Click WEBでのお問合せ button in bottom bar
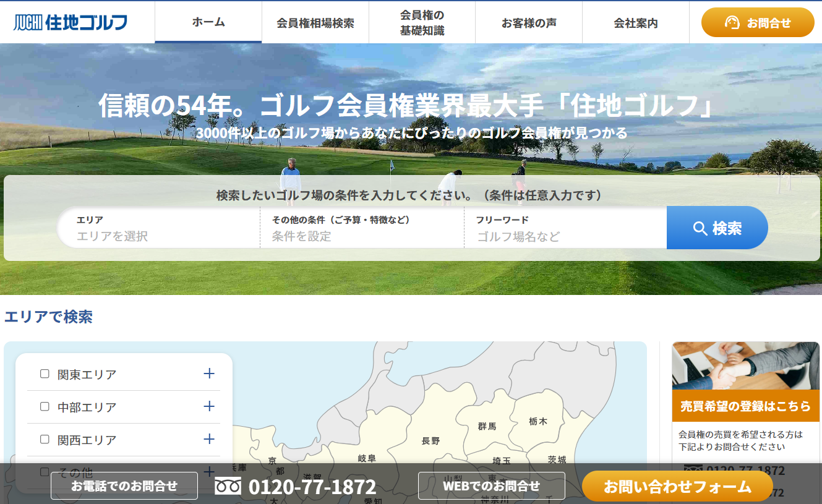Viewport: 822px width, 504px height. pyautogui.click(x=492, y=486)
